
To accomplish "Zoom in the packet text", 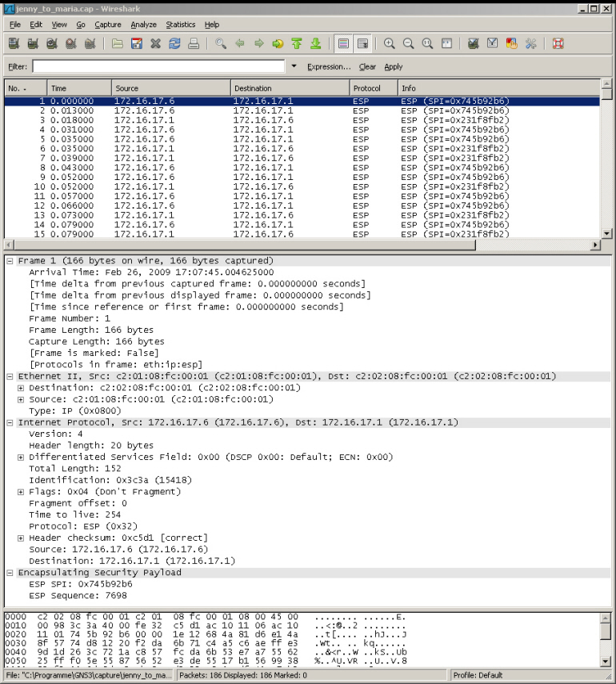I will (x=389, y=43).
